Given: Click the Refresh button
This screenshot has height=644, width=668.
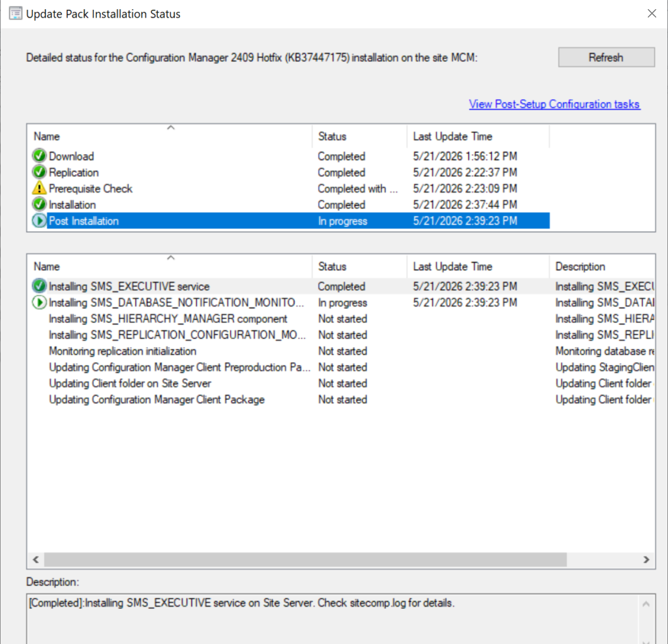Looking at the screenshot, I should click(x=606, y=57).
